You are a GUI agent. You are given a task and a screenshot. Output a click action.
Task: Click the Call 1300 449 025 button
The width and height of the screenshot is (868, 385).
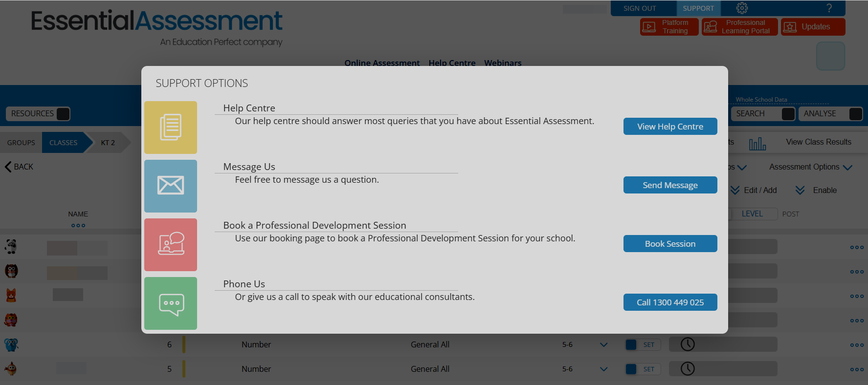coord(670,302)
